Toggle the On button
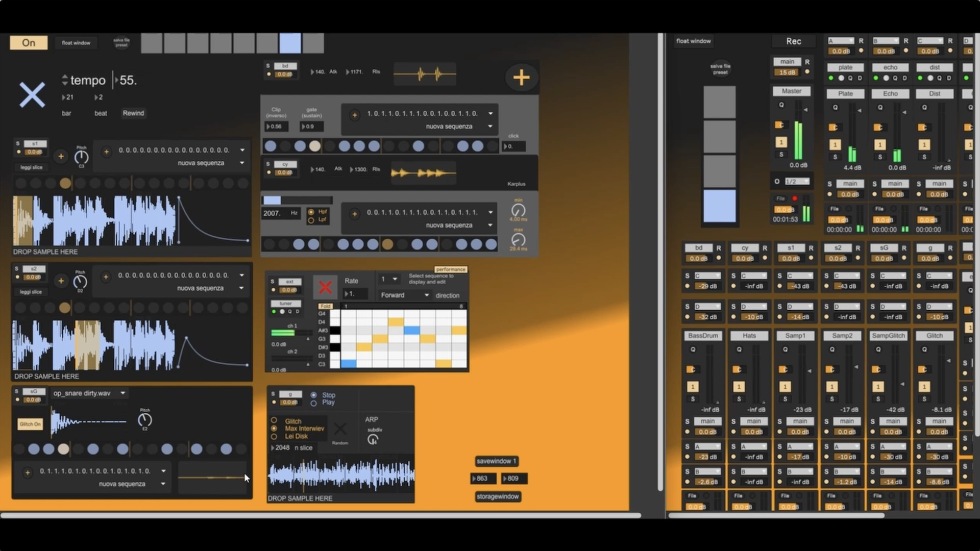This screenshot has height=551, width=980. [29, 43]
